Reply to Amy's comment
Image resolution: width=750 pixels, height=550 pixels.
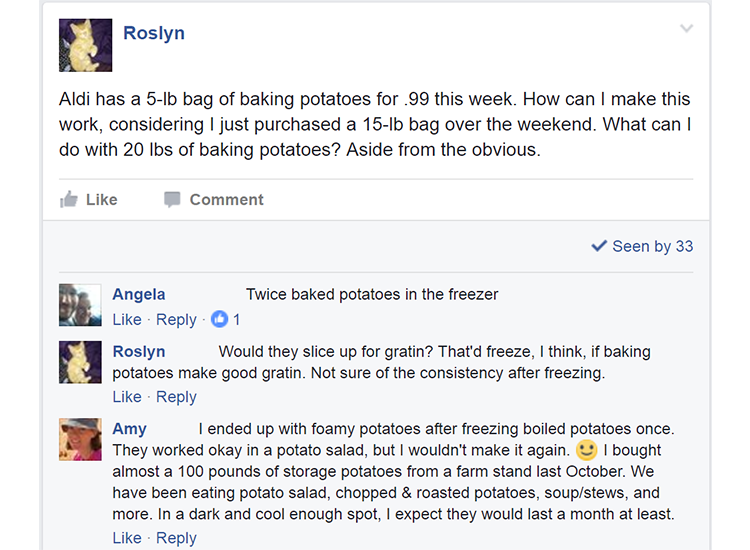(x=176, y=538)
